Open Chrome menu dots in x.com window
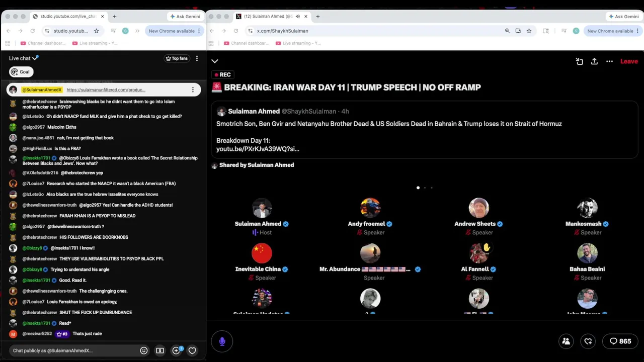 [637, 31]
